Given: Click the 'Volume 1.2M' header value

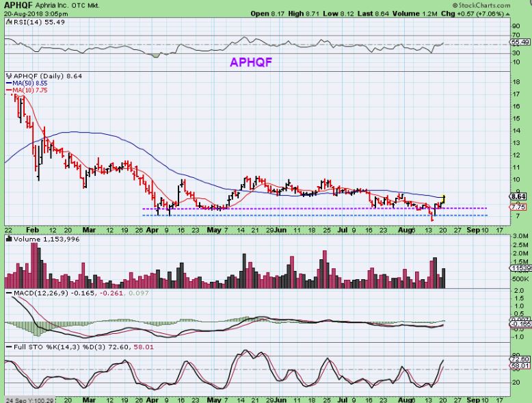Looking at the screenshot, I should (x=415, y=14).
